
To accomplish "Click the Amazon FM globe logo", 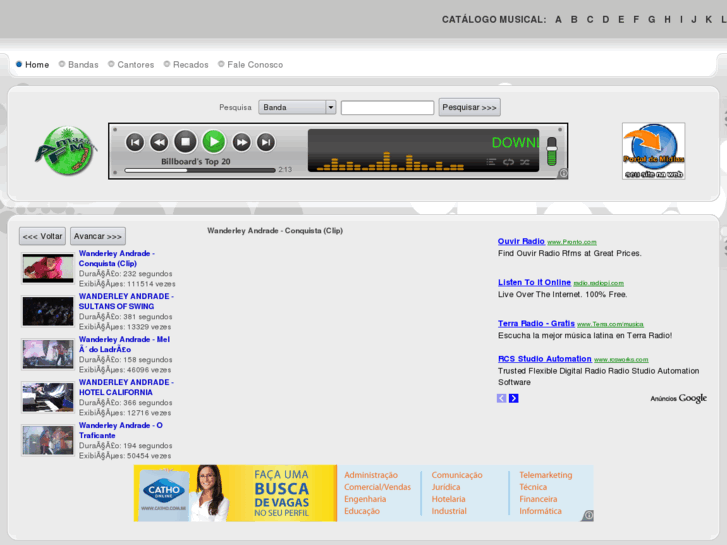I will 67,151.
